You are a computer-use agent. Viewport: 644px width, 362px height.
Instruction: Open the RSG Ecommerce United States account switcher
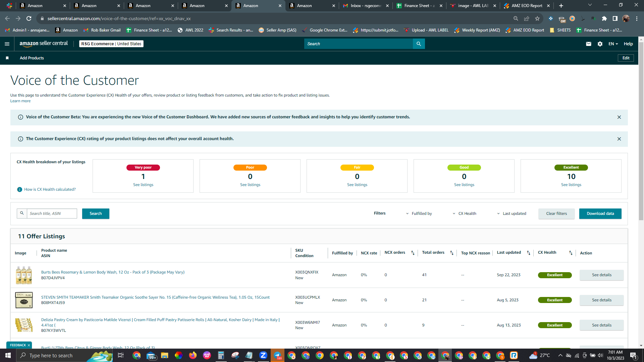click(x=111, y=44)
